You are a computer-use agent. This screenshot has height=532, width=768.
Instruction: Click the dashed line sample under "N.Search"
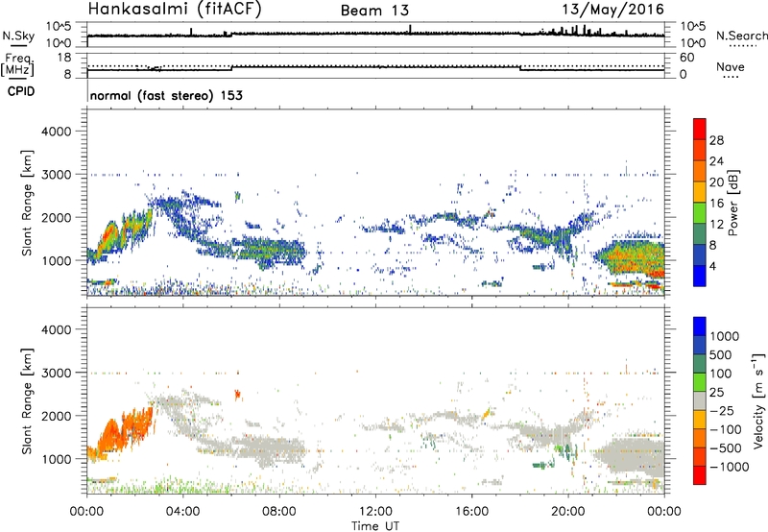742,45
